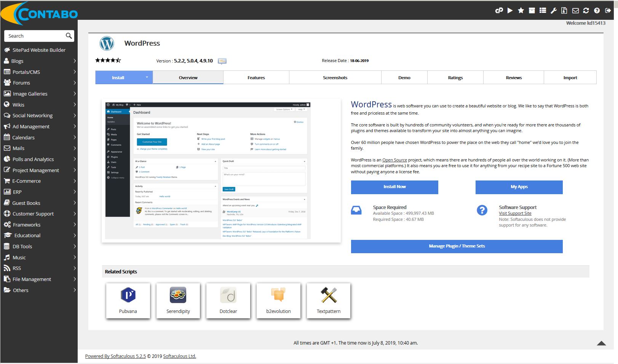The width and height of the screenshot is (618, 364).
Task: Expand the File Management category
Action: [x=39, y=279]
